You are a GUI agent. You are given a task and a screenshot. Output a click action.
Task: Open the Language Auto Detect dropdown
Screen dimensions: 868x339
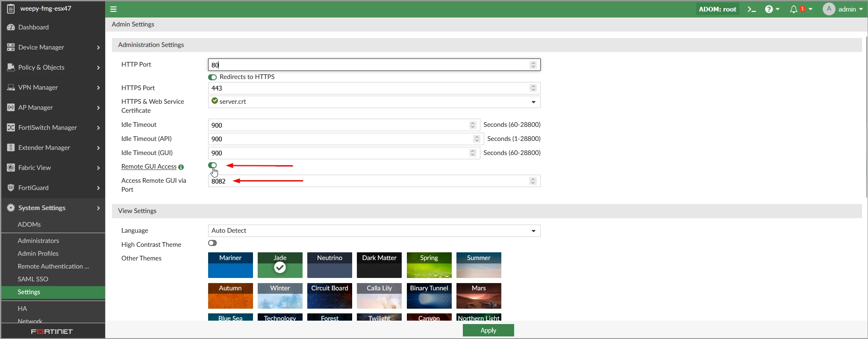pyautogui.click(x=374, y=231)
